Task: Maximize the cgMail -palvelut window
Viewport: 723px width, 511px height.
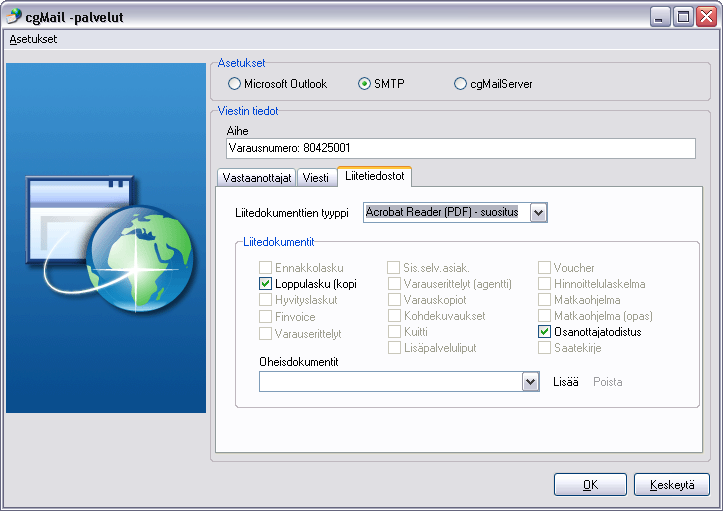Action: pos(683,17)
